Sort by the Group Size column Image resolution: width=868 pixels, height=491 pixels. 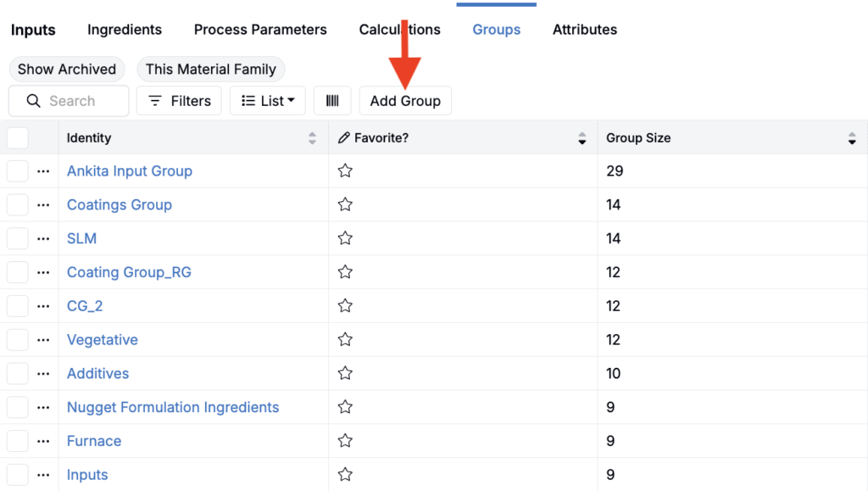click(x=852, y=138)
